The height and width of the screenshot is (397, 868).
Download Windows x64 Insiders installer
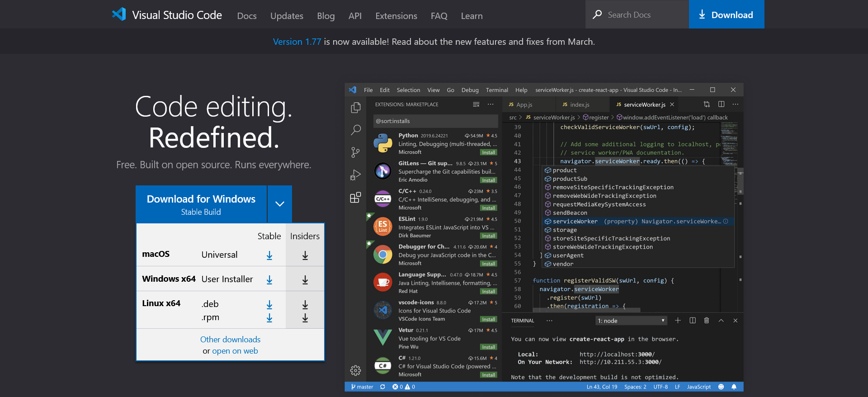pyautogui.click(x=305, y=280)
